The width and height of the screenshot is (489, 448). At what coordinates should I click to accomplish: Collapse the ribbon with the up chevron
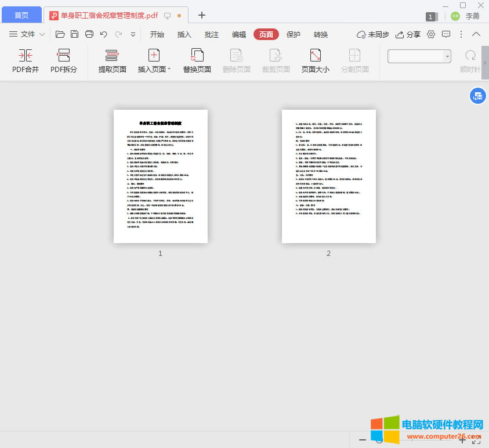(x=476, y=34)
